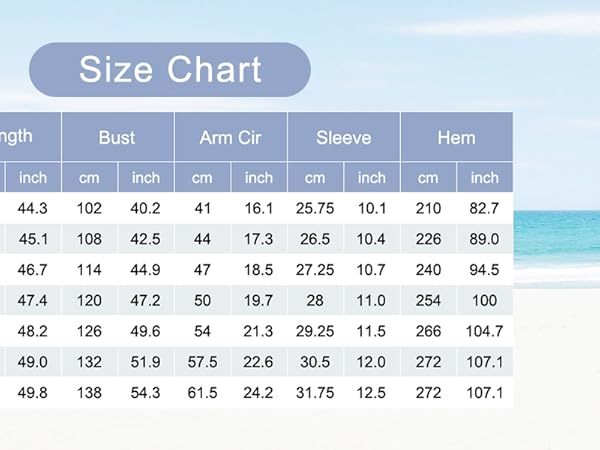Select the Bust inch cell 54.3
This screenshot has width=600, height=450.
(146, 393)
